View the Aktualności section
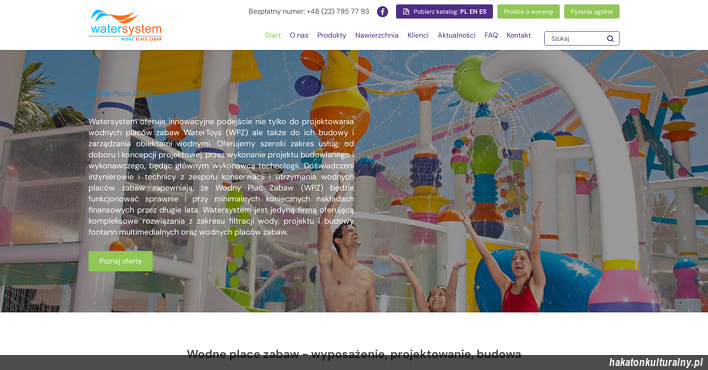The height and width of the screenshot is (370, 708). click(456, 35)
